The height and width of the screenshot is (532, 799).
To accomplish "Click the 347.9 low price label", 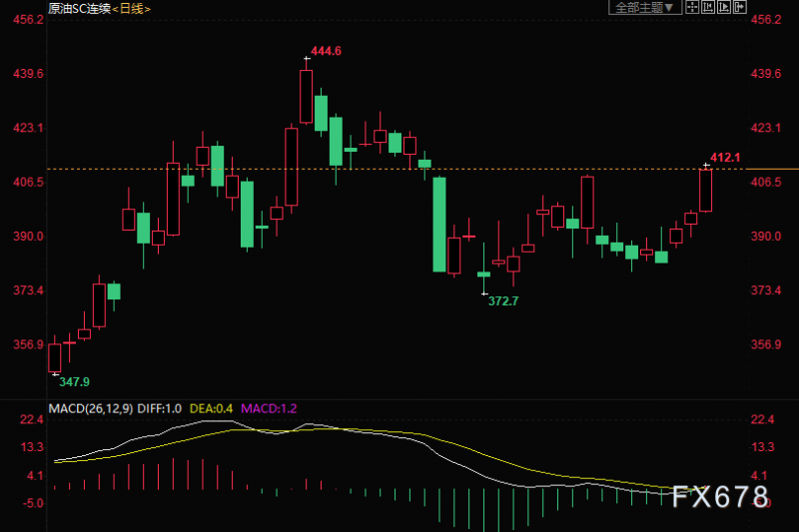I will tap(74, 382).
